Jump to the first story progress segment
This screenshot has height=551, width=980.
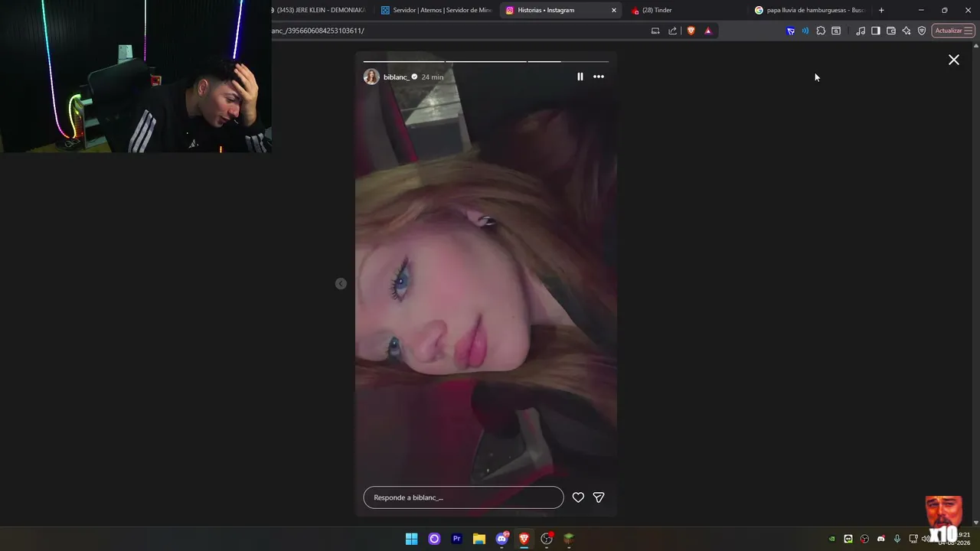pos(403,61)
